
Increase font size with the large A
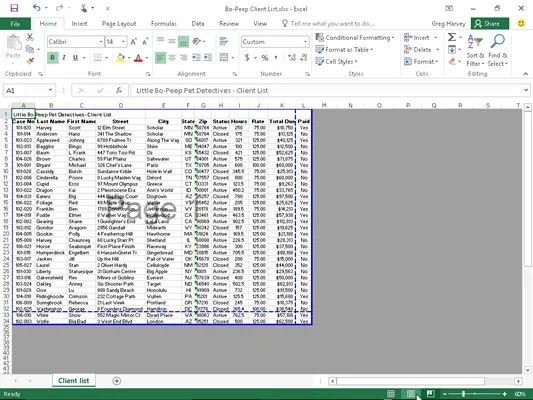(133, 42)
